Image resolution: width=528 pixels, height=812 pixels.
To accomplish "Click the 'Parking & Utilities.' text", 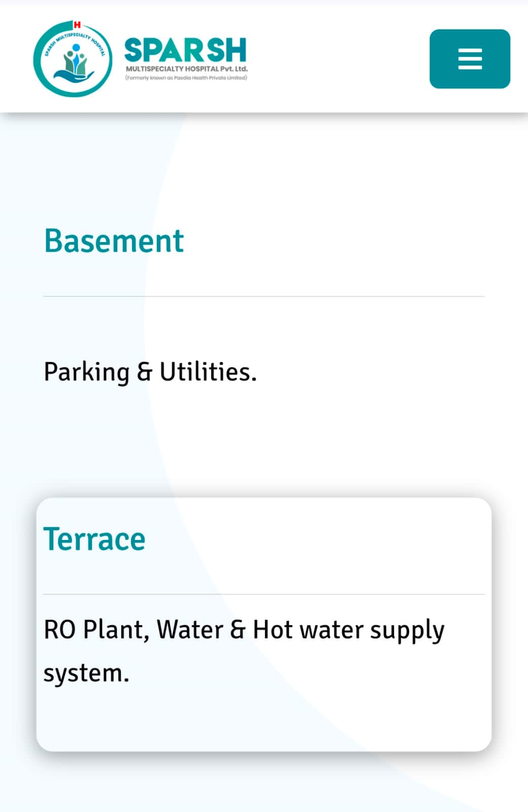I will (x=150, y=372).
